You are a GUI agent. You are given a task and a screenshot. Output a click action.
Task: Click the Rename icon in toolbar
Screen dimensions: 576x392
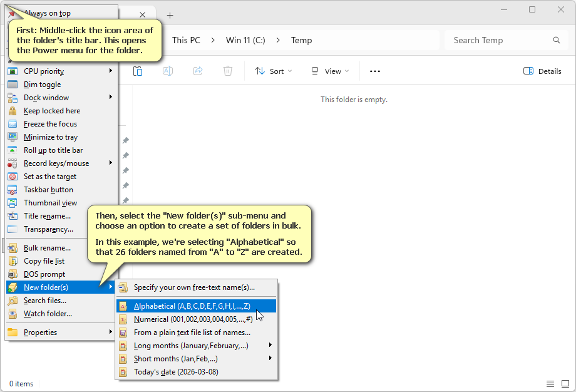tap(168, 71)
